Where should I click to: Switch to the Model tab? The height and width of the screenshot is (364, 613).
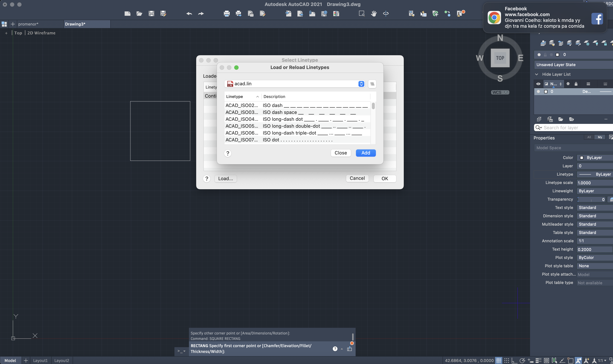[x=10, y=360]
